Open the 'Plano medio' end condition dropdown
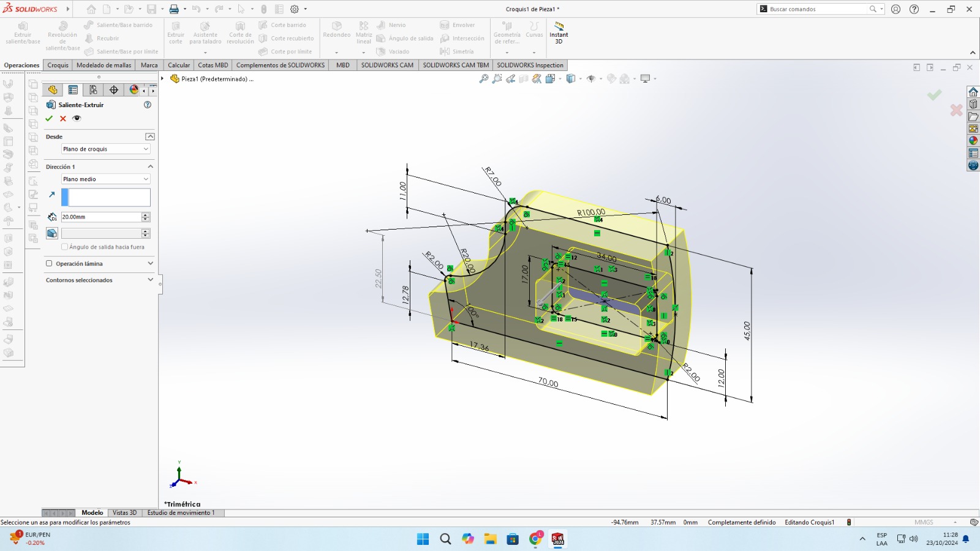This screenshot has height=551, width=980. pyautogui.click(x=105, y=179)
